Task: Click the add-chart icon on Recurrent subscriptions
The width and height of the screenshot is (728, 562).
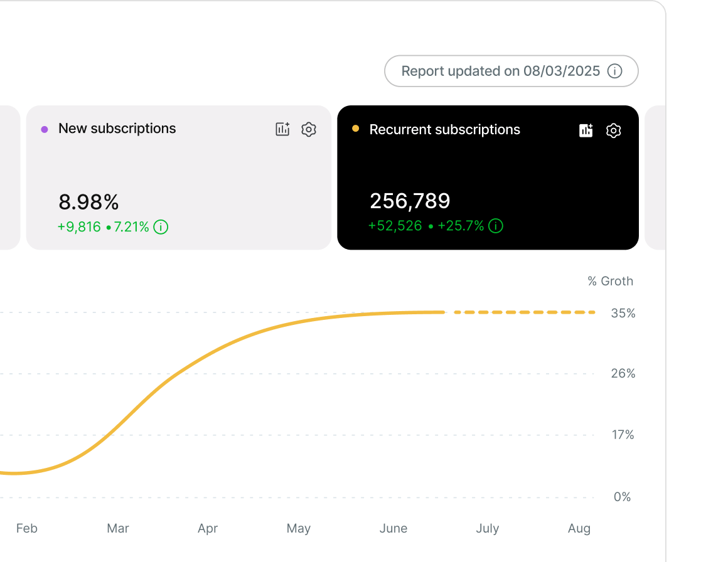Action: 586,130
